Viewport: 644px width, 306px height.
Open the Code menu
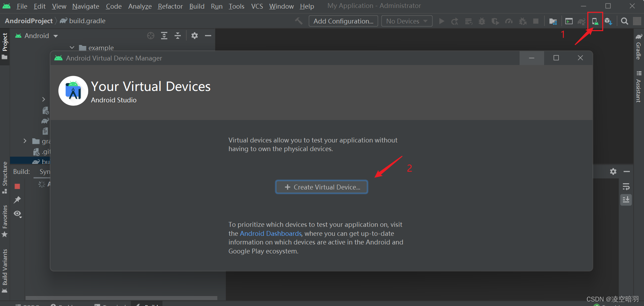(x=114, y=6)
